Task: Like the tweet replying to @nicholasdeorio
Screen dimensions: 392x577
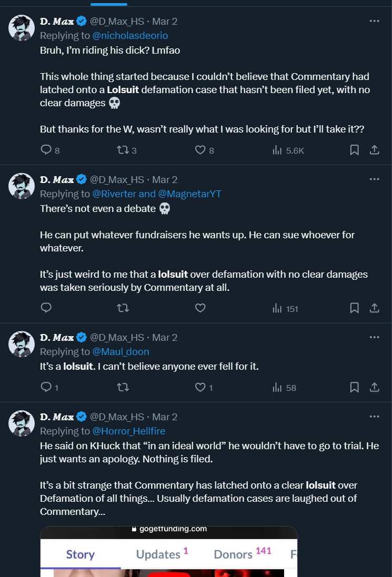Action: click(x=204, y=150)
